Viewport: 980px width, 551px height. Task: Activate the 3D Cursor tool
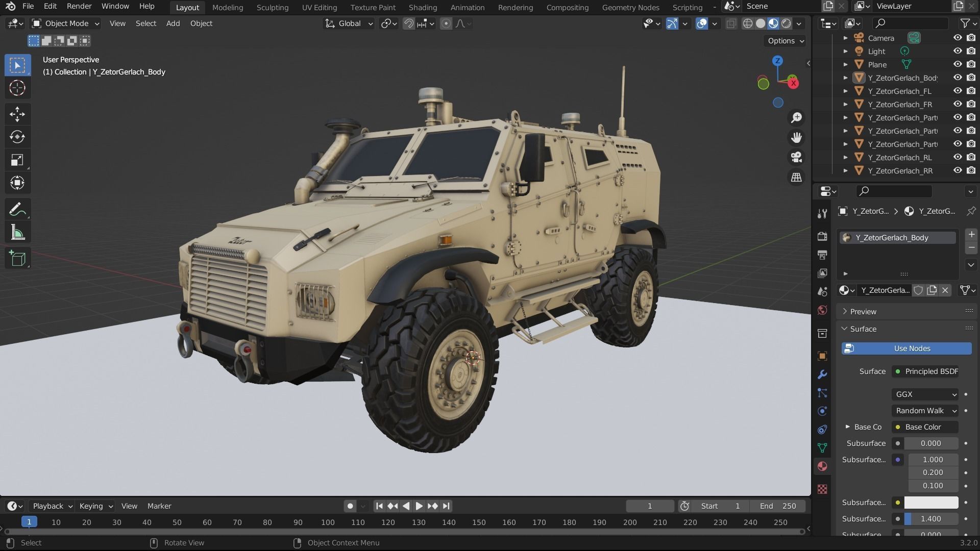pos(17,88)
